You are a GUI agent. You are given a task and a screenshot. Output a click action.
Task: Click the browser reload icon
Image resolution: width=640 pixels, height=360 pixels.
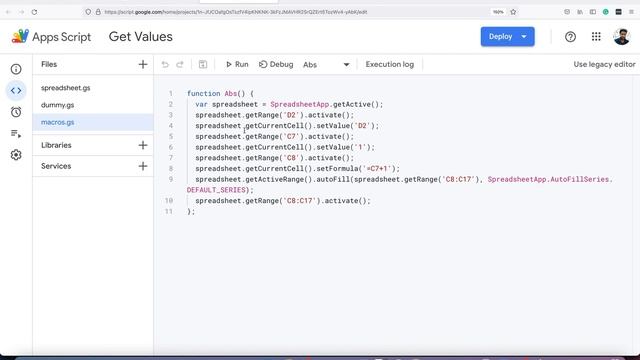click(34, 12)
